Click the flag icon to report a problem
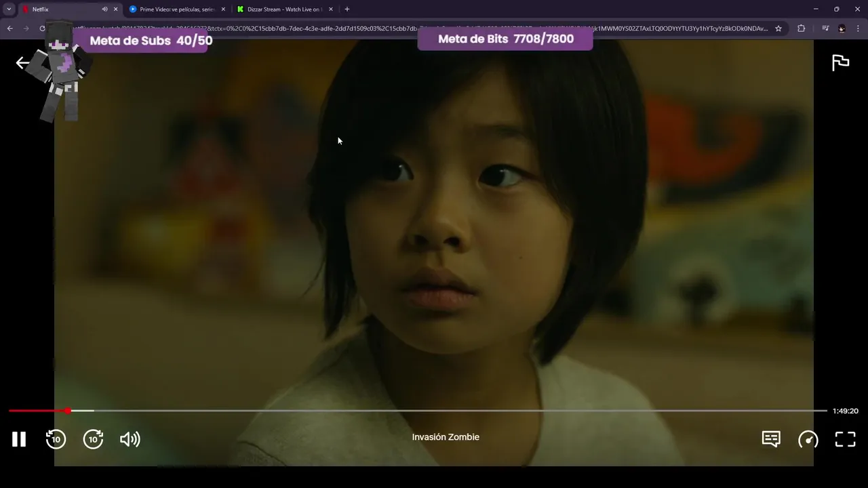The width and height of the screenshot is (868, 488). pos(841,62)
